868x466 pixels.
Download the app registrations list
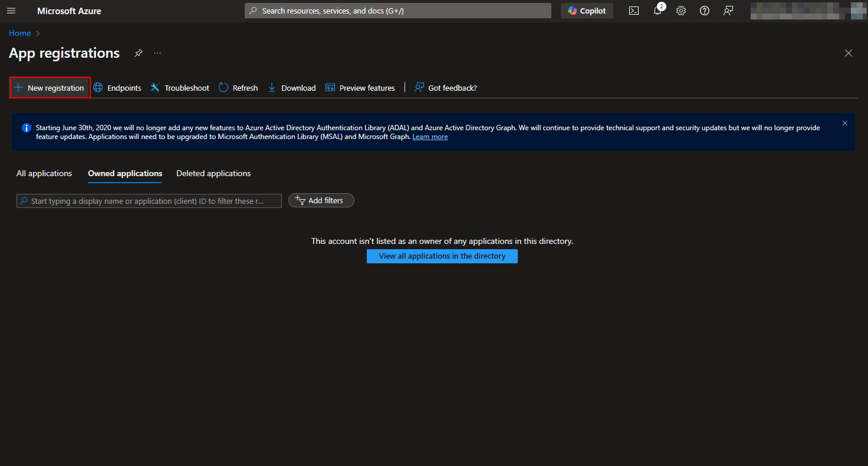292,88
